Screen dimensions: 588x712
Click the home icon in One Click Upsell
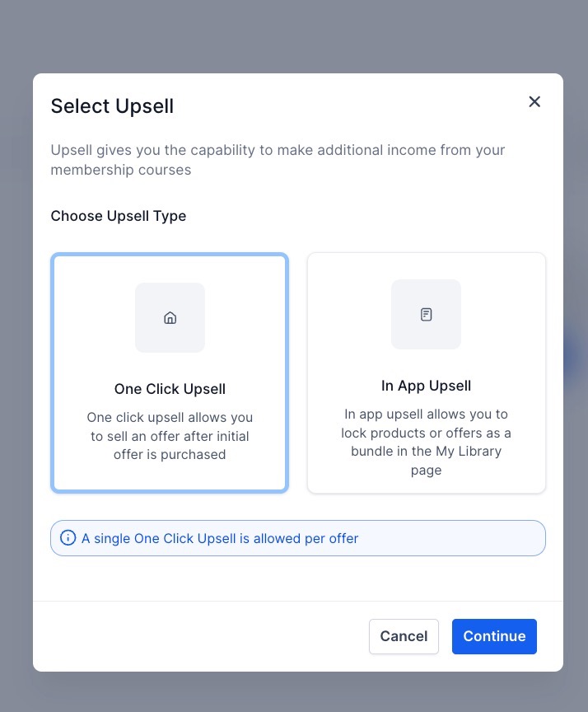(170, 318)
